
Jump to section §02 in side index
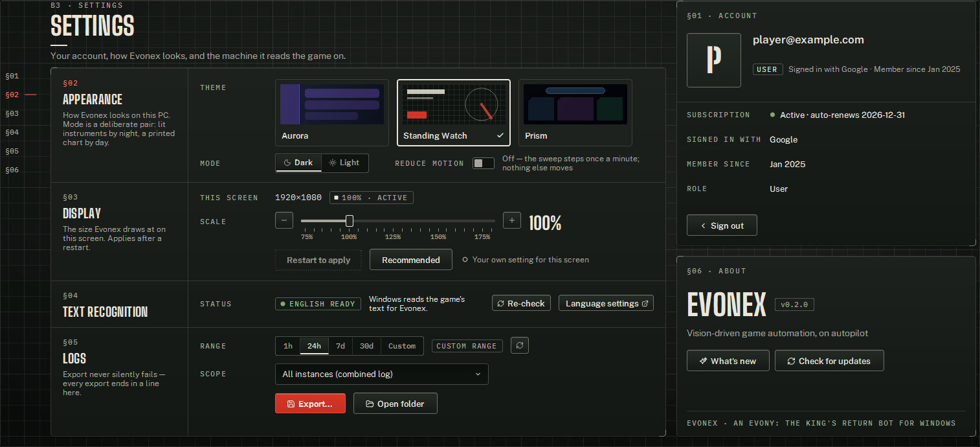[12, 95]
